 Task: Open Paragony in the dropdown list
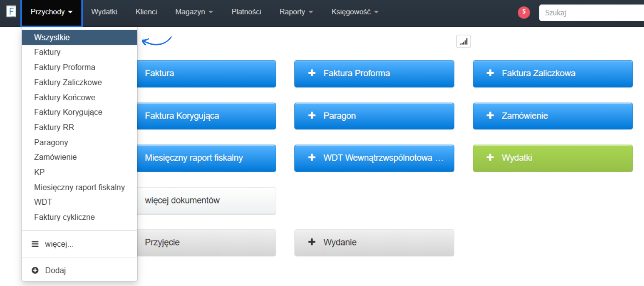(x=51, y=142)
